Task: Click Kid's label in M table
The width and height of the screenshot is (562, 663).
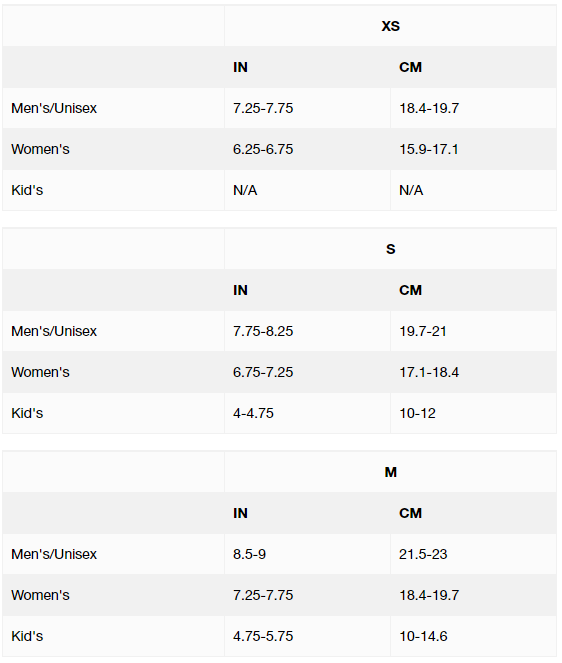Action: 27,636
